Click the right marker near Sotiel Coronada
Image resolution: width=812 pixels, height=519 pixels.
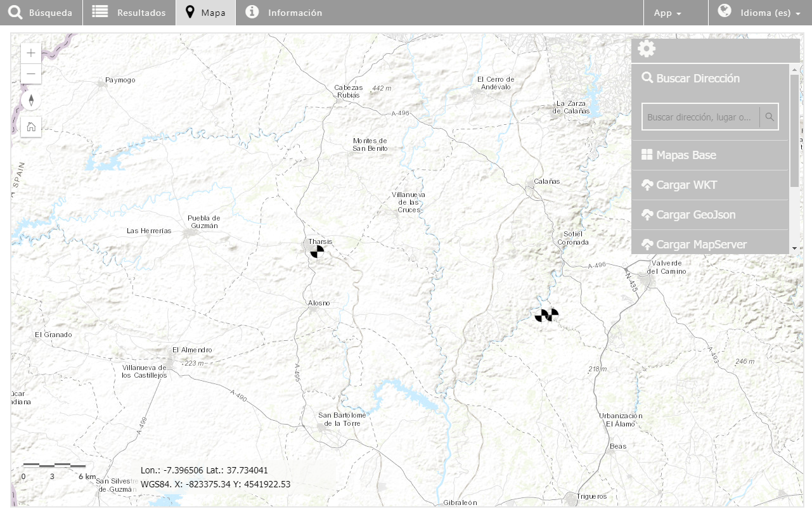click(x=553, y=314)
